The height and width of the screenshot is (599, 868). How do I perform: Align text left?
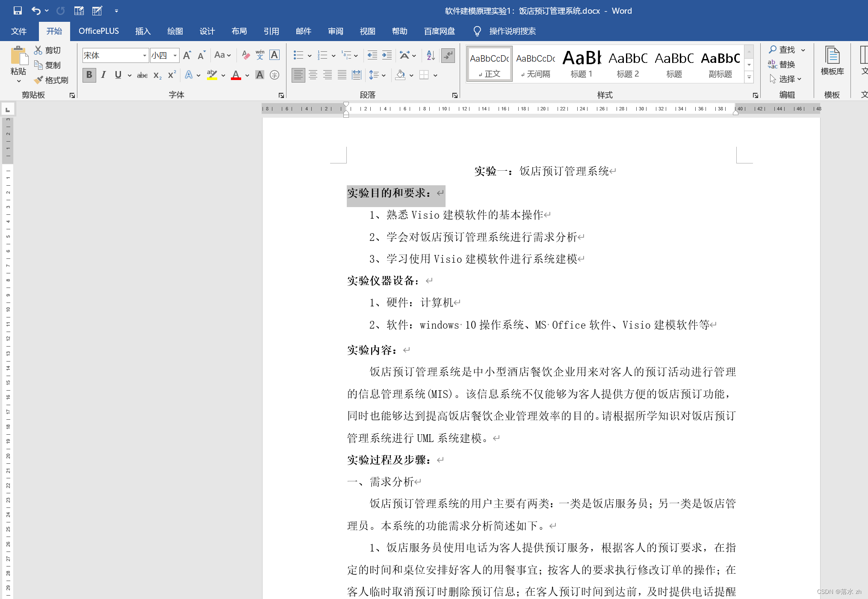(x=298, y=75)
